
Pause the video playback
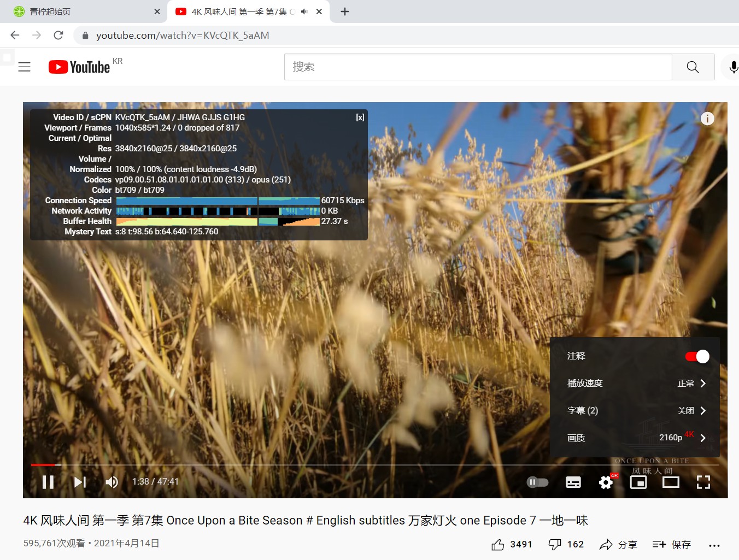[48, 482]
